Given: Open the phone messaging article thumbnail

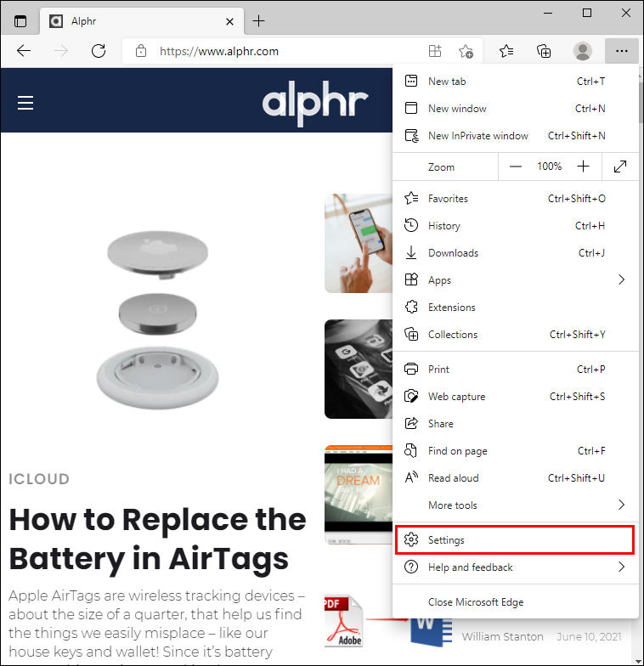Looking at the screenshot, I should point(359,243).
